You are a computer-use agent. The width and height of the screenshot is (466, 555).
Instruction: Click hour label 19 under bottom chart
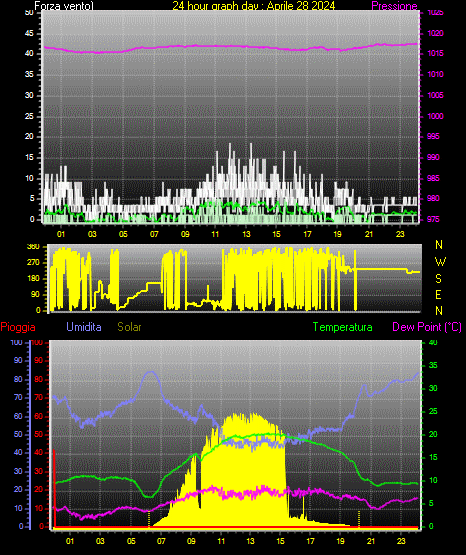[340, 541]
